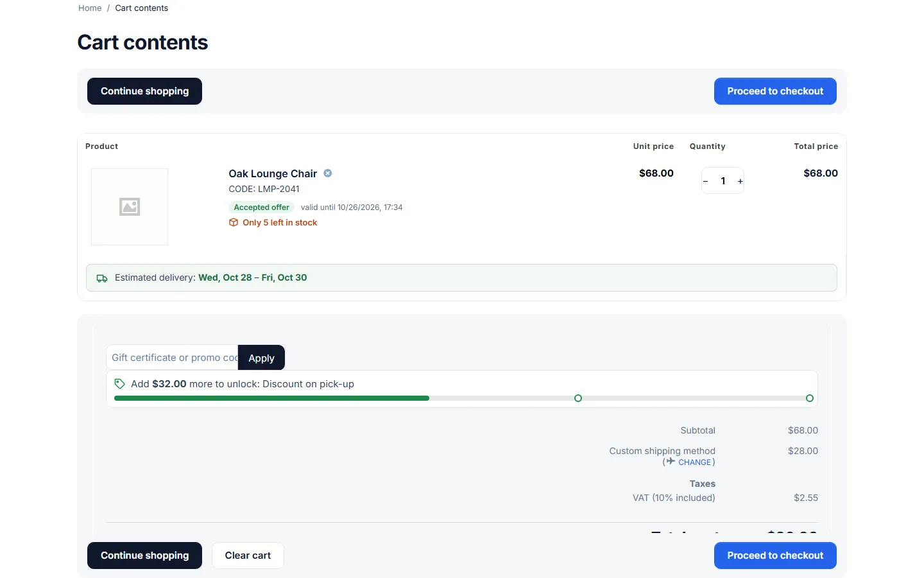Screen dimensions: 924x578
Task: Focus the quantity field showing 1
Action: [x=723, y=181]
